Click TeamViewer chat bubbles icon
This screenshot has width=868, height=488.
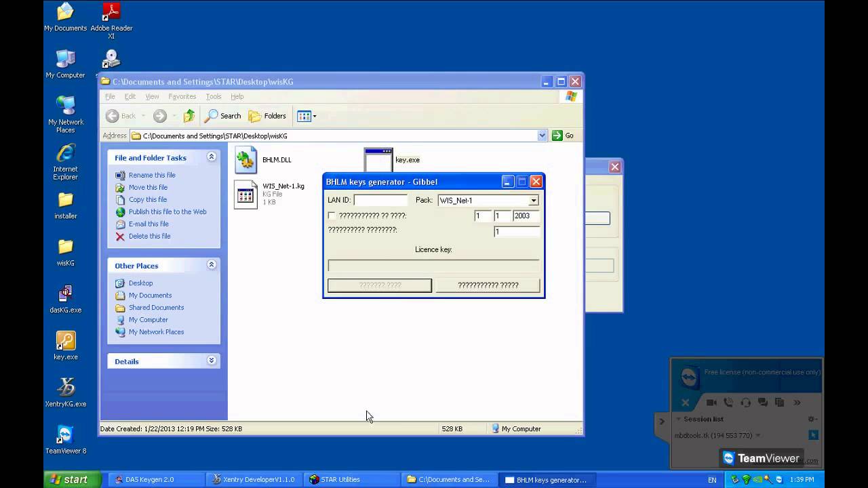click(x=763, y=402)
